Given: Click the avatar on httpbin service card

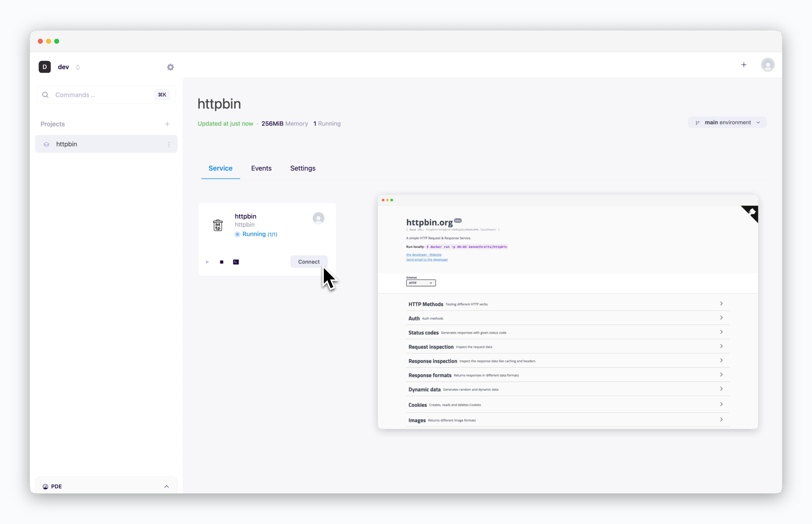Looking at the screenshot, I should click(x=318, y=218).
